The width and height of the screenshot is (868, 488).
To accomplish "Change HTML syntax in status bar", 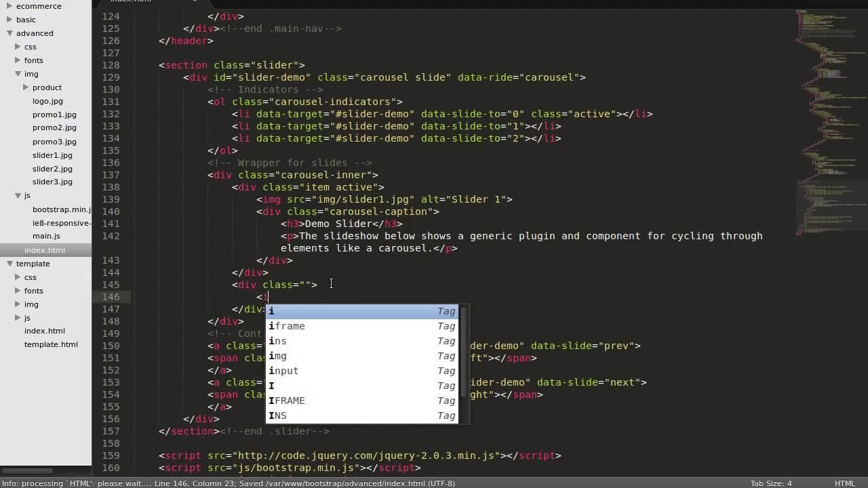I will click(x=845, y=483).
